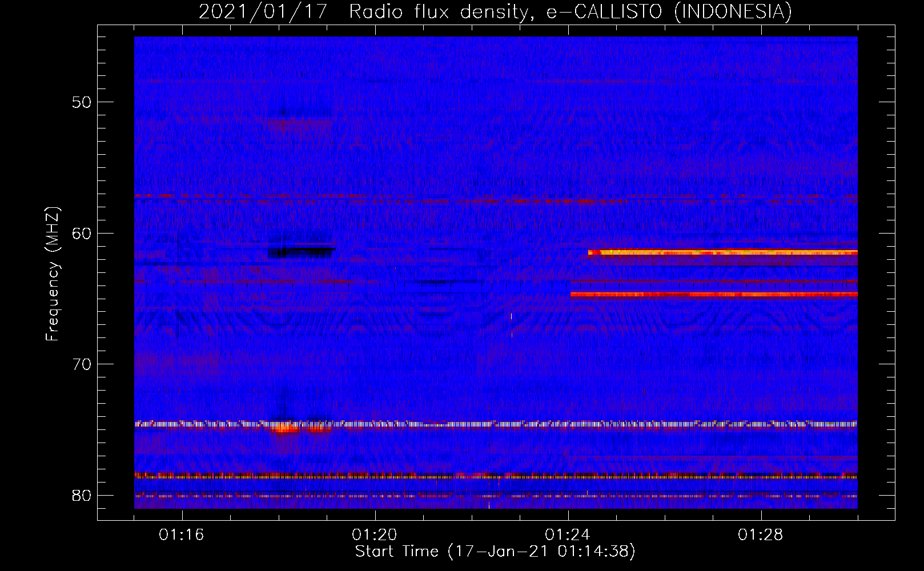Image resolution: width=924 pixels, height=571 pixels.
Task: Click the 01:28 time tick label
Action: [x=761, y=535]
